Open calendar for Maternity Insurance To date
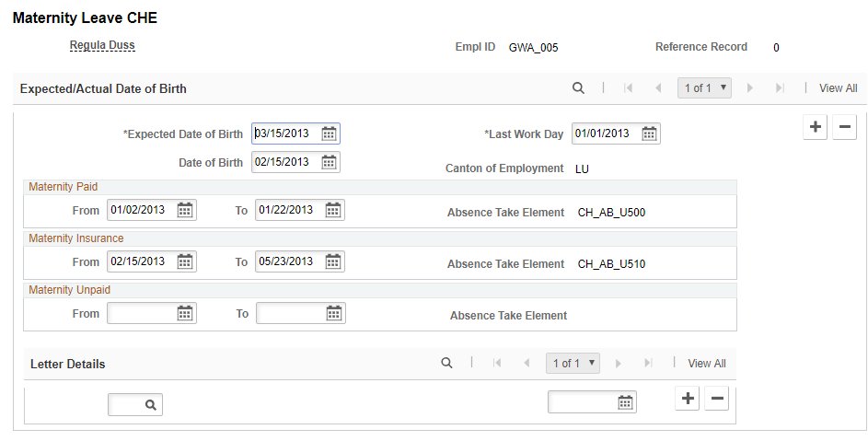Image resolution: width=868 pixels, height=441 pixels. click(x=332, y=261)
